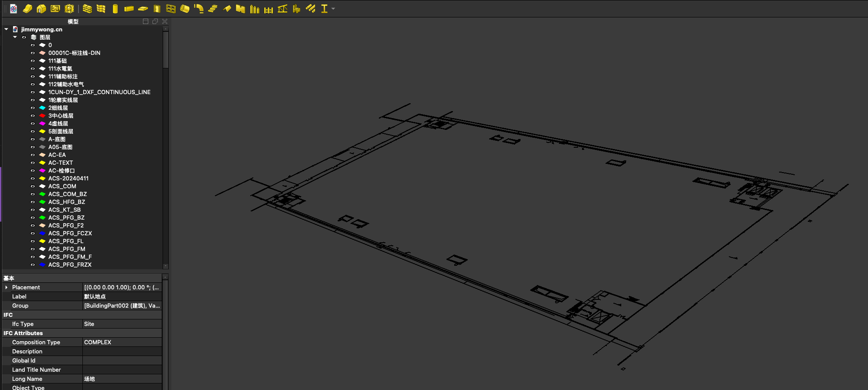The width and height of the screenshot is (868, 390).
Task: Click the Composition Type value COMPLEX
Action: click(x=98, y=343)
